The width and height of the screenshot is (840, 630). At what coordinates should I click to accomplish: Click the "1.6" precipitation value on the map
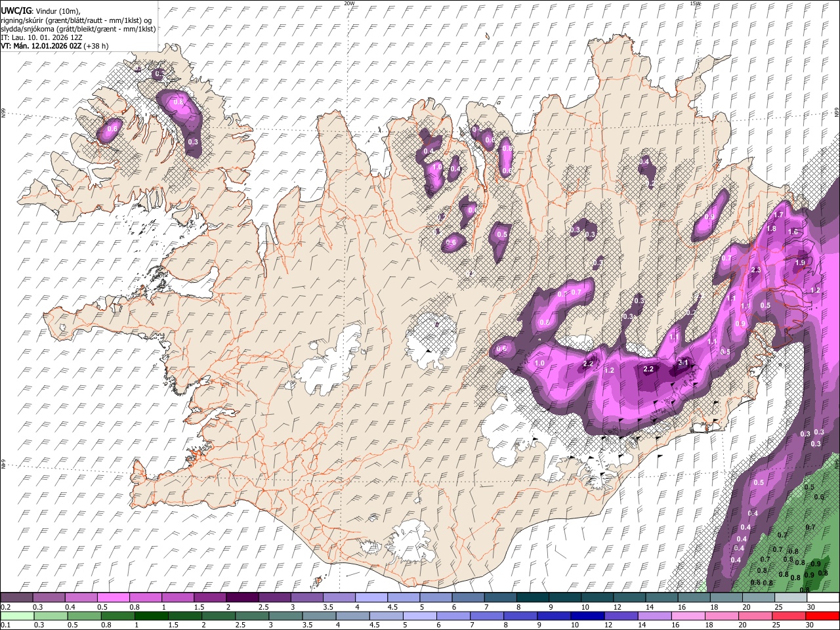(793, 232)
